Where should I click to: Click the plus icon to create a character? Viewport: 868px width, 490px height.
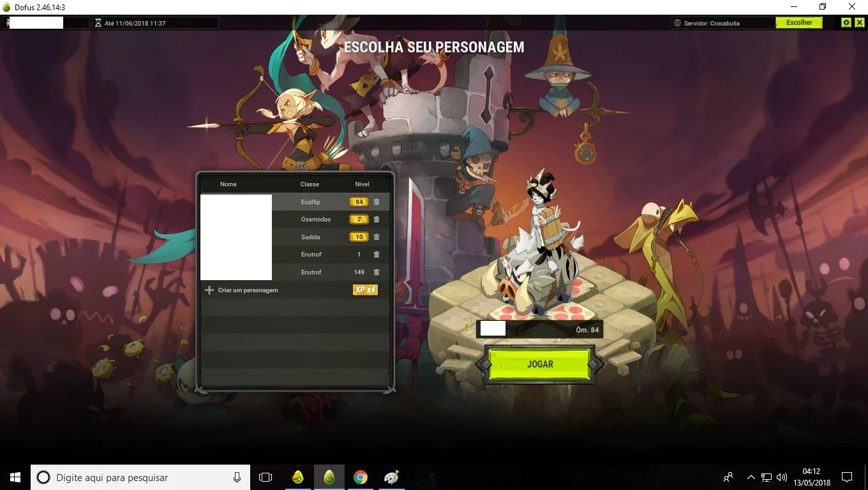(209, 290)
